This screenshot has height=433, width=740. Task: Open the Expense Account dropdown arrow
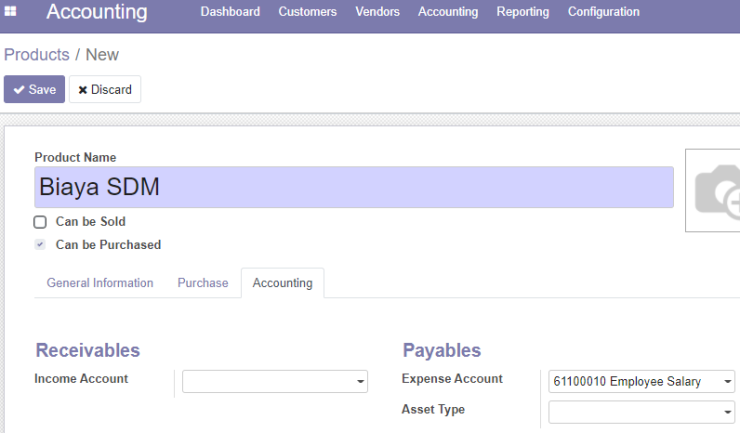point(727,382)
